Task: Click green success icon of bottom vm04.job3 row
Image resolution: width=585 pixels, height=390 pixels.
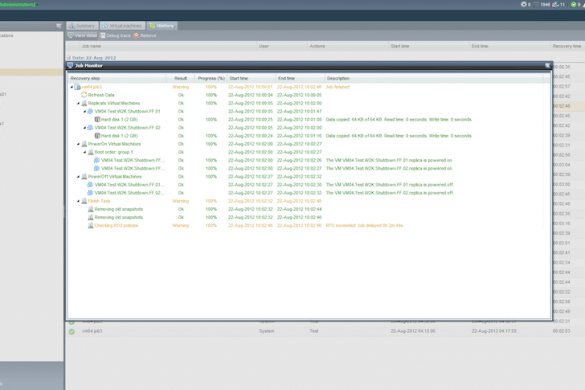Action: (x=72, y=331)
